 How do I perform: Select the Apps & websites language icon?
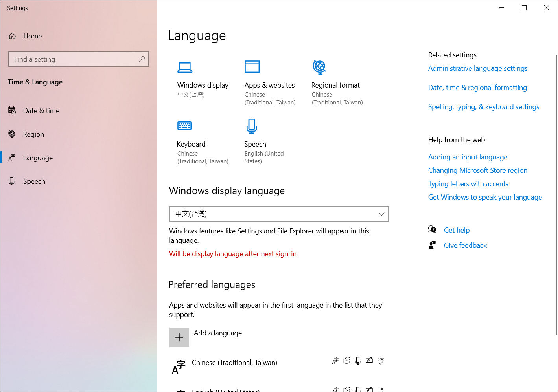(252, 66)
